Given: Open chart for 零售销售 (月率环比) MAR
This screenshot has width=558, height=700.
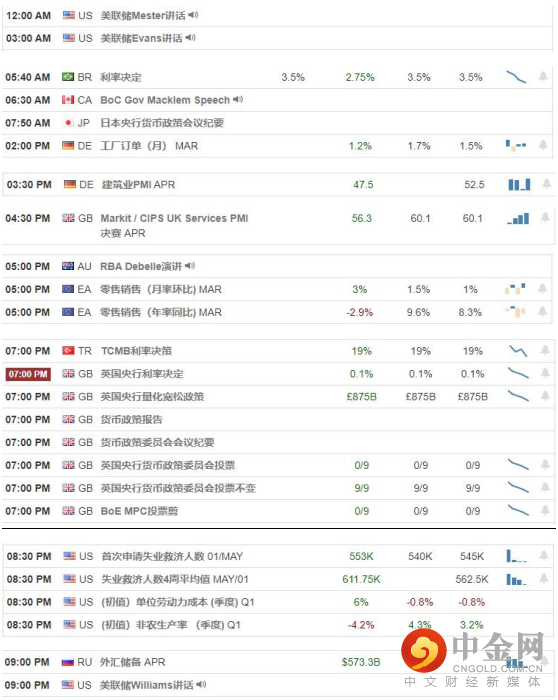Looking at the screenshot, I should pyautogui.click(x=515, y=289).
